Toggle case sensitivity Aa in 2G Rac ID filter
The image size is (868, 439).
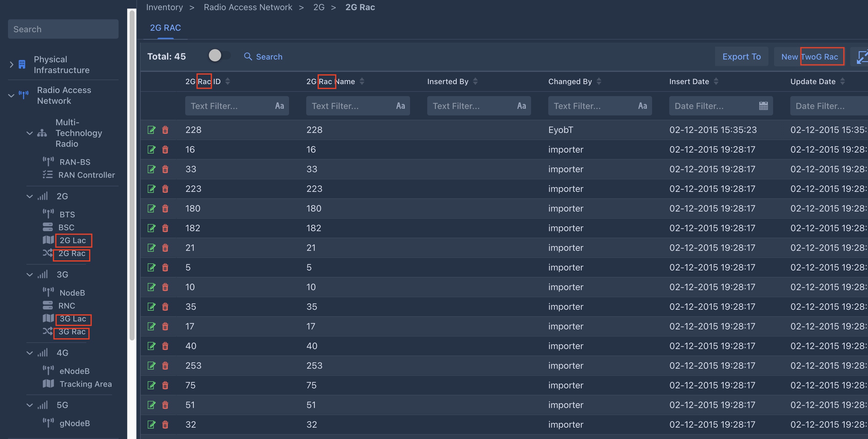279,106
